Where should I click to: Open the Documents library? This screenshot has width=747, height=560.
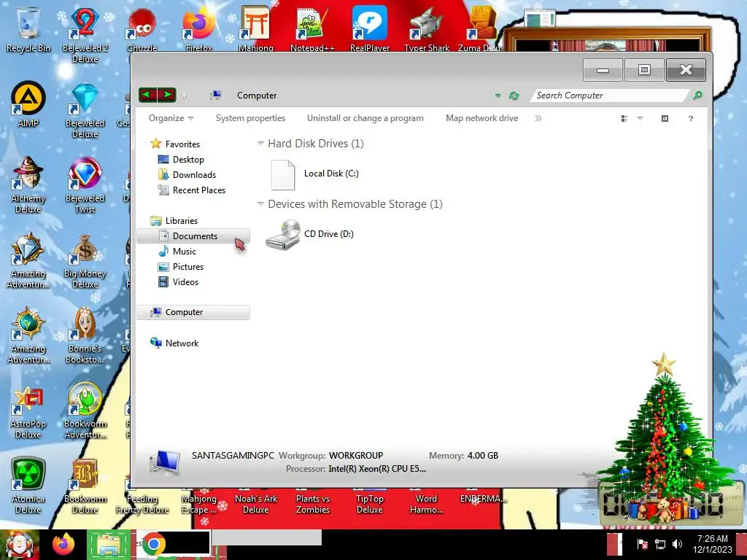click(x=193, y=236)
